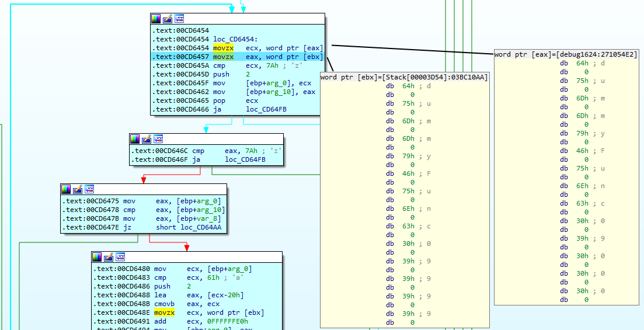Click the color icon on the 00CD6480 block

click(x=97, y=257)
